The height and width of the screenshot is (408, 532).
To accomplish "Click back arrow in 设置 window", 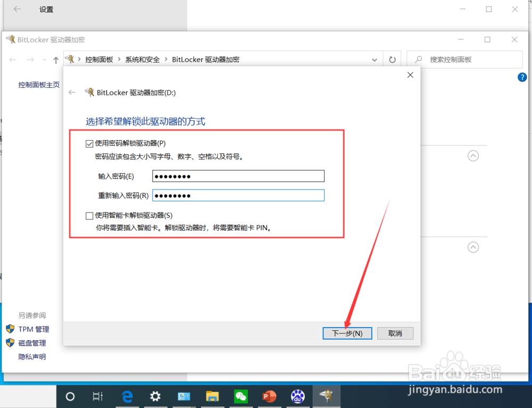I will click(x=17, y=9).
